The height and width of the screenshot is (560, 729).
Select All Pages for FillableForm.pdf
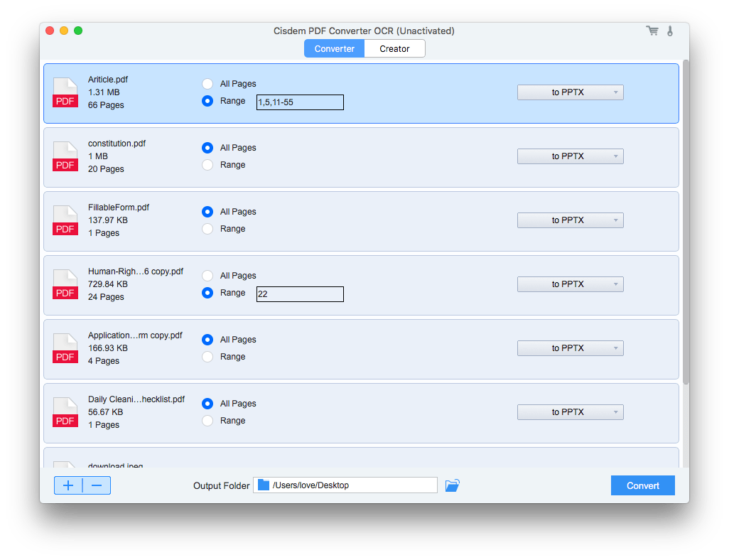pyautogui.click(x=207, y=212)
